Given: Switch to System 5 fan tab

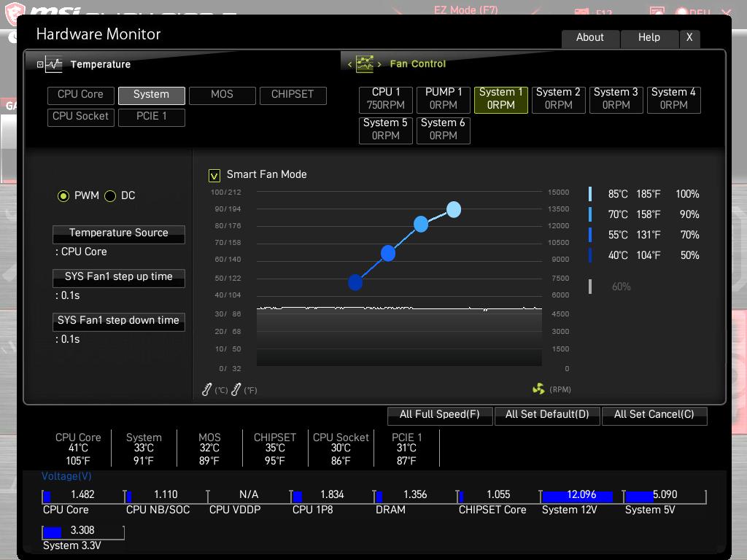Looking at the screenshot, I should coord(386,130).
